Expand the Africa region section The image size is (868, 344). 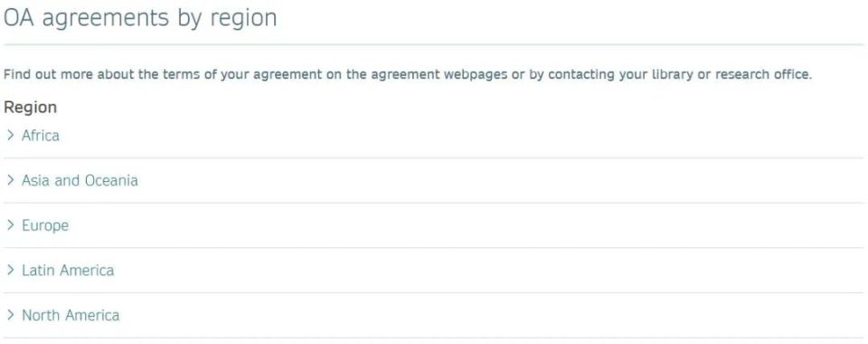click(433, 136)
